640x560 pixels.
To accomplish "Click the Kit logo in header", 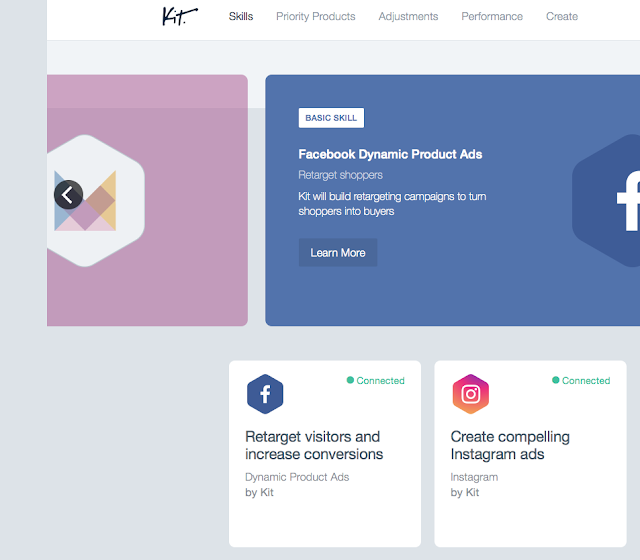I will (x=180, y=16).
